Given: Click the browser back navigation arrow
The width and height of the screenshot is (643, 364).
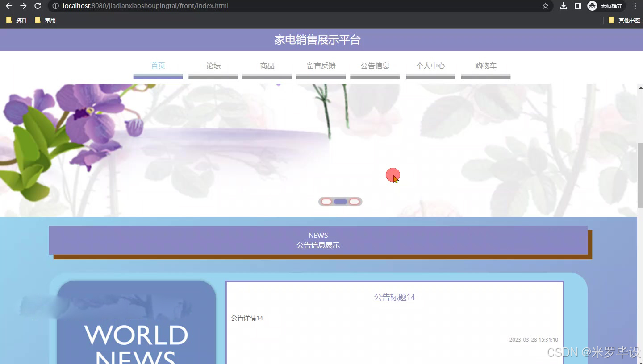Looking at the screenshot, I should (8, 6).
